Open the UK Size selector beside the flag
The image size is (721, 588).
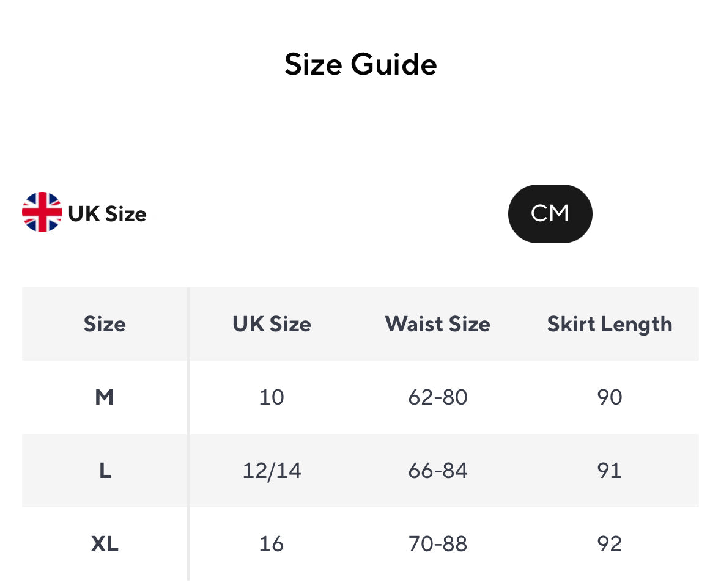pos(107,214)
